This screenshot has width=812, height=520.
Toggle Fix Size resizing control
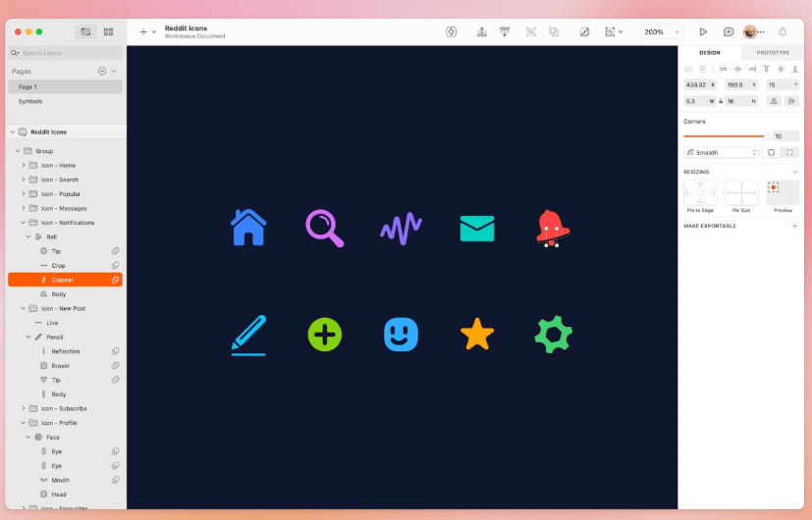click(741, 193)
